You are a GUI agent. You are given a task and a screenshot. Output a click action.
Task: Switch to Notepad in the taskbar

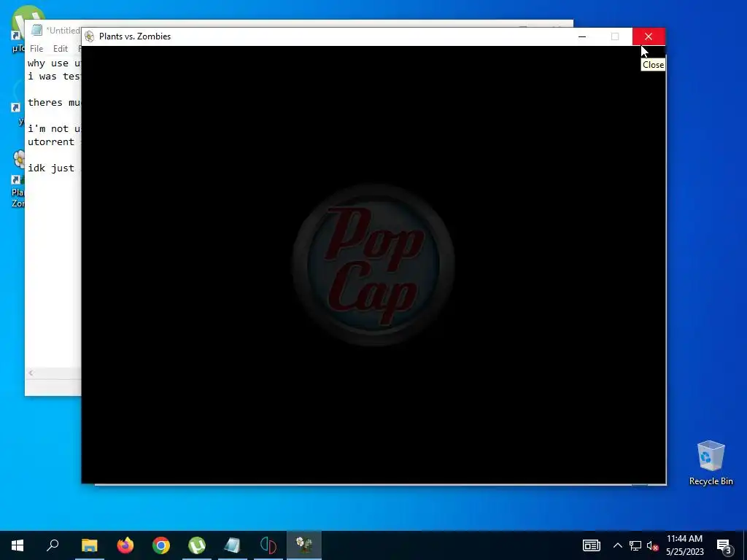[233, 545]
